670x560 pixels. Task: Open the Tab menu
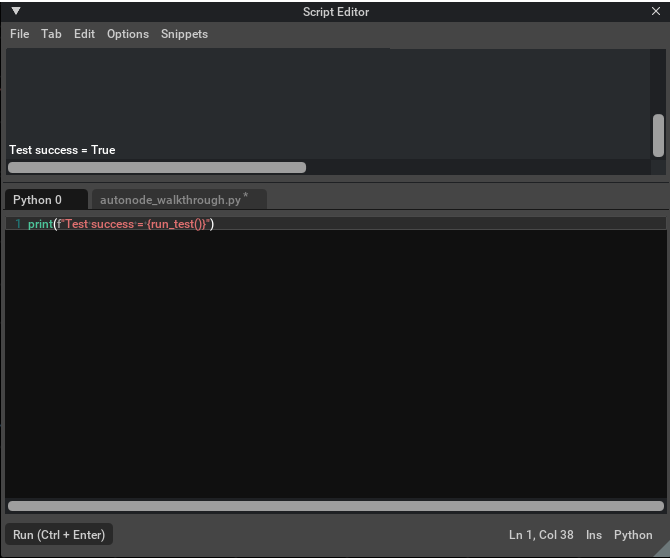51,34
